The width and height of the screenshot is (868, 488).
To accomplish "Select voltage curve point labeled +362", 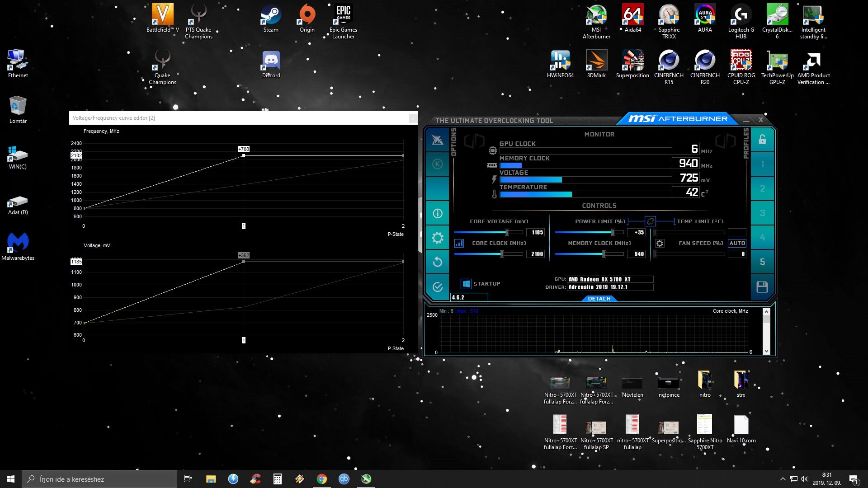I will click(x=244, y=262).
